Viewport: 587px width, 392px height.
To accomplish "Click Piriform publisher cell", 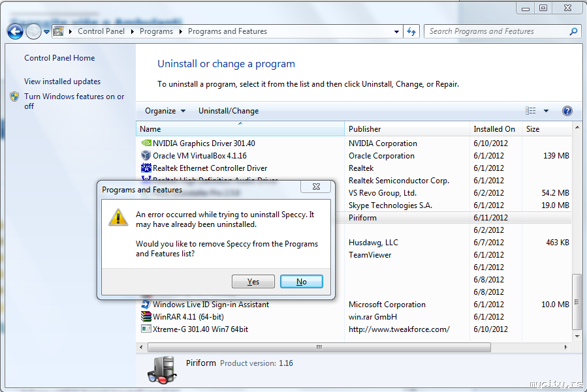I will tap(362, 218).
